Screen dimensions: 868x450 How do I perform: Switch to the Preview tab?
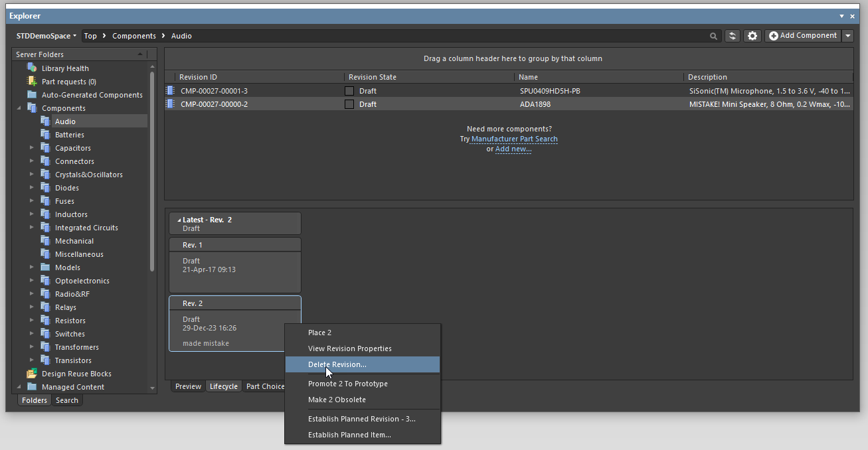(188, 386)
